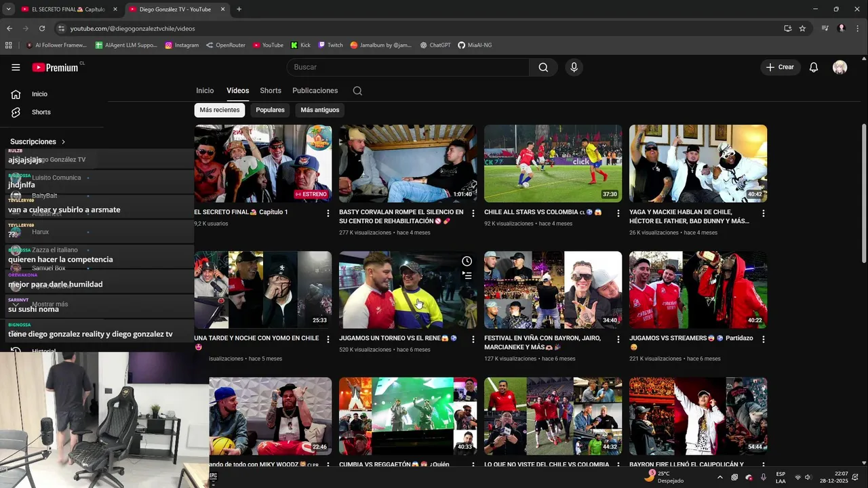868x488 pixels.
Task: Open ESP LAA keyboard language selector
Action: 781,477
